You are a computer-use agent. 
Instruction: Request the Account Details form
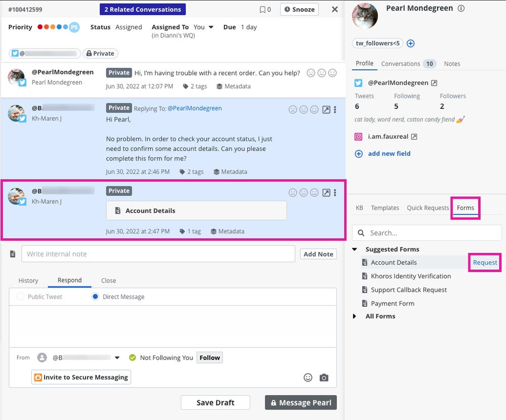(485, 263)
